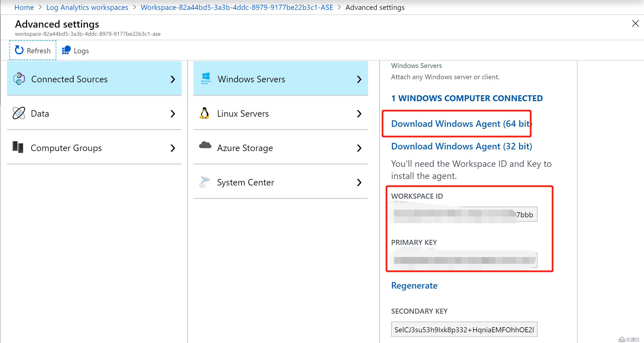Download Windows Agent 64 bit
Viewport: 644px width, 343px height.
tap(461, 123)
